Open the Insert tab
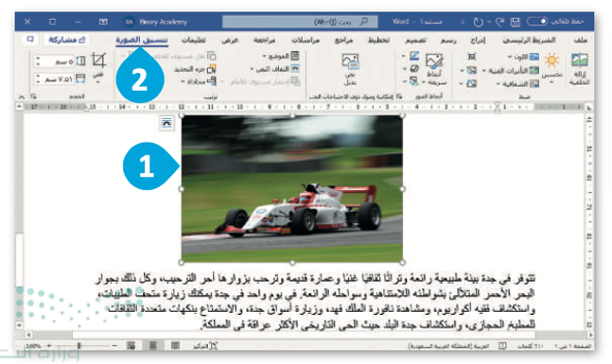The width and height of the screenshot is (612, 364). (478, 41)
